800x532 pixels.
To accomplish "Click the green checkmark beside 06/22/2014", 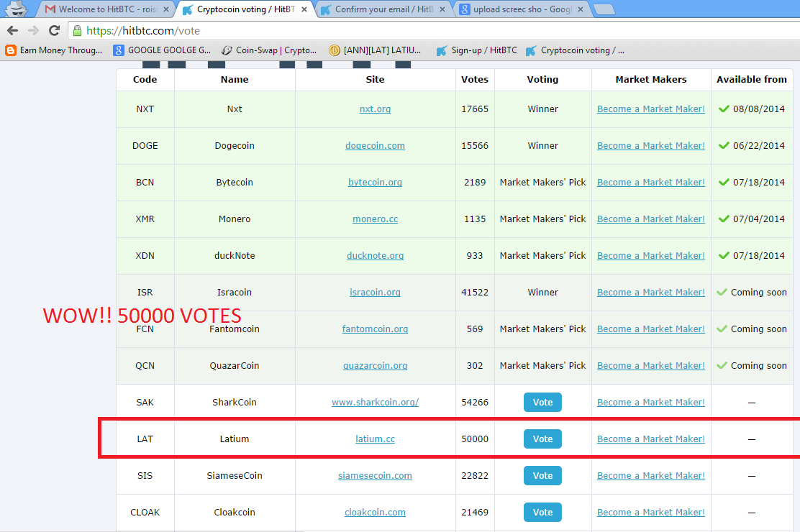I will click(x=724, y=145).
